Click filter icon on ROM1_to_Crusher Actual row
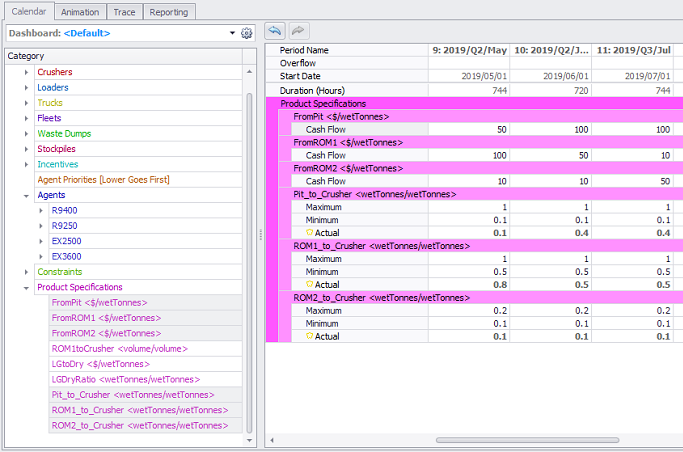 click(x=310, y=284)
